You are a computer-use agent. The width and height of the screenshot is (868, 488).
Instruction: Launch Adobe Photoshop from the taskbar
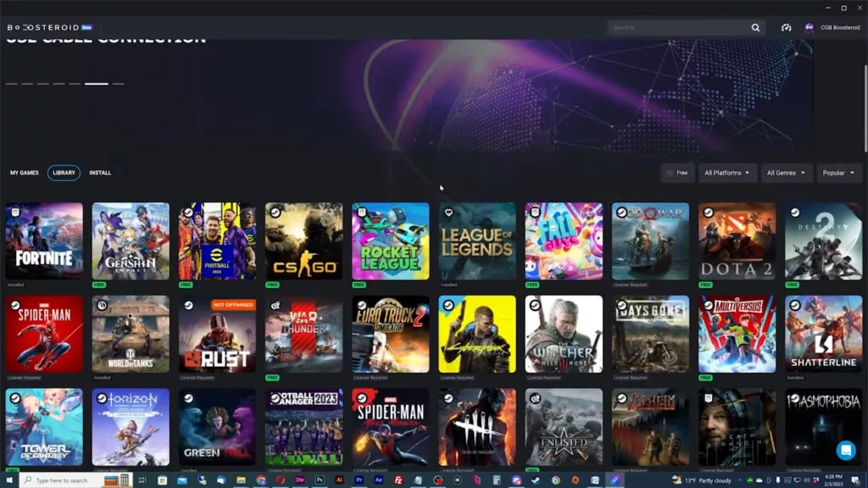(x=320, y=480)
